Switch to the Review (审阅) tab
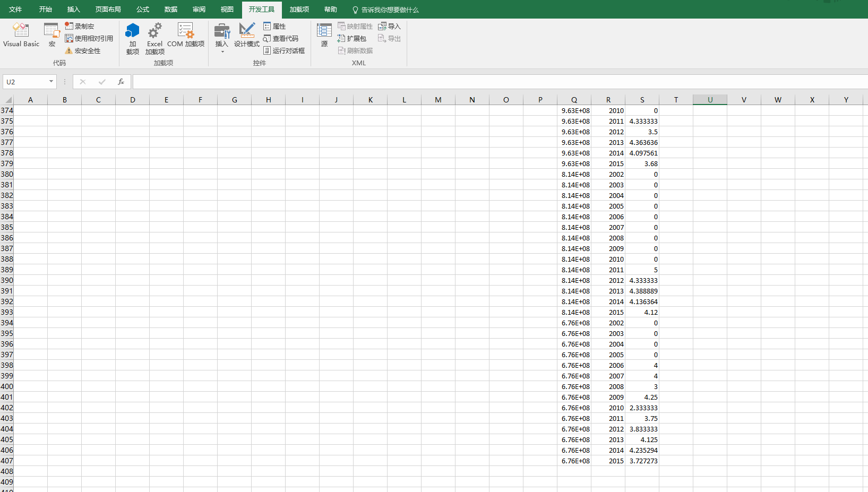Image resolution: width=868 pixels, height=492 pixels. click(x=199, y=10)
